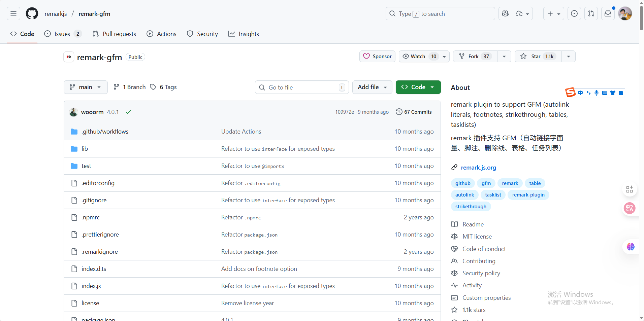Fork the remark-gfm repository

point(475,57)
